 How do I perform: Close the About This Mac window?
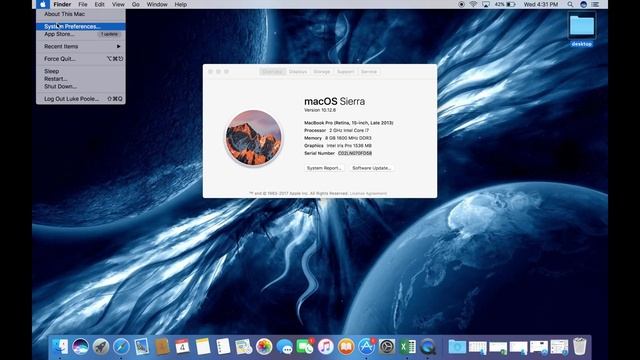point(211,71)
